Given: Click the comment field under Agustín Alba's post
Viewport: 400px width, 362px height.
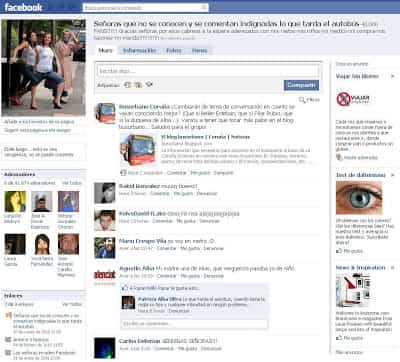Looking at the screenshot, I should pyautogui.click(x=194, y=323).
